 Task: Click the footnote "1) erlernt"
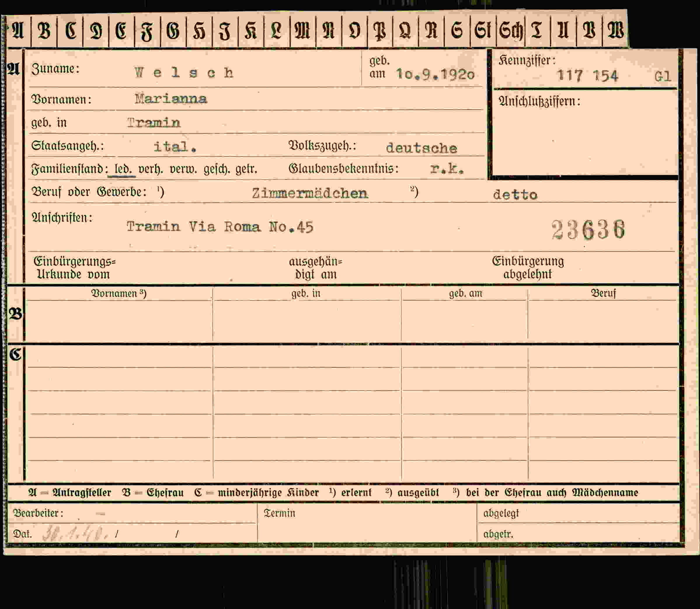(x=350, y=492)
